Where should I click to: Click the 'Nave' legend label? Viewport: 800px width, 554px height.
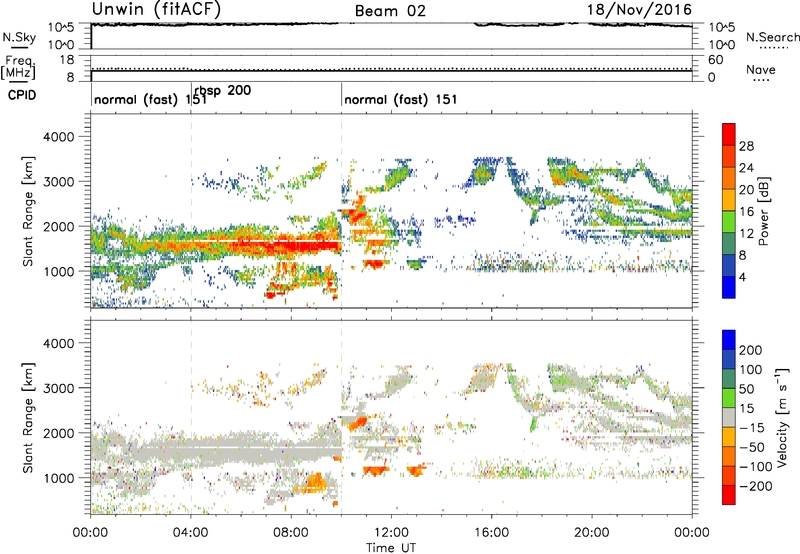point(760,69)
